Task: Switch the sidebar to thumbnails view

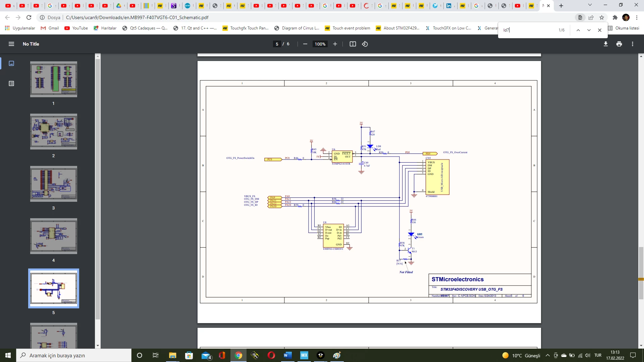Action: tap(11, 63)
